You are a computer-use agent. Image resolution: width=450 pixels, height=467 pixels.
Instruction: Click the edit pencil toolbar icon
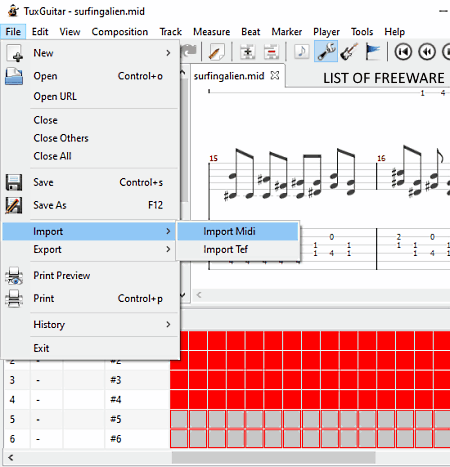coord(217,52)
